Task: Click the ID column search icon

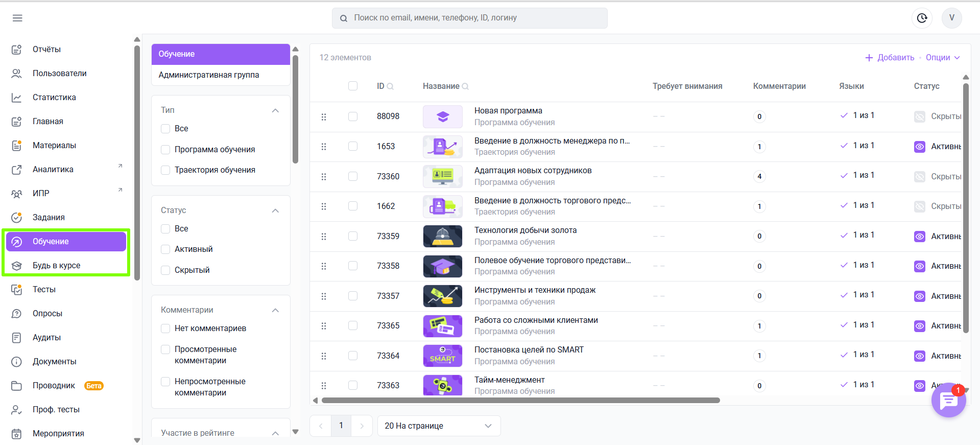Action: 390,86
